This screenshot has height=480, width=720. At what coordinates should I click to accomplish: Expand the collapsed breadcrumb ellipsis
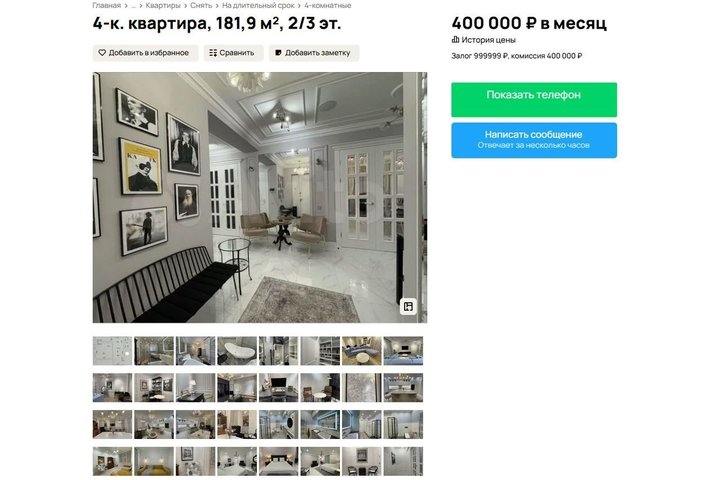(133, 6)
